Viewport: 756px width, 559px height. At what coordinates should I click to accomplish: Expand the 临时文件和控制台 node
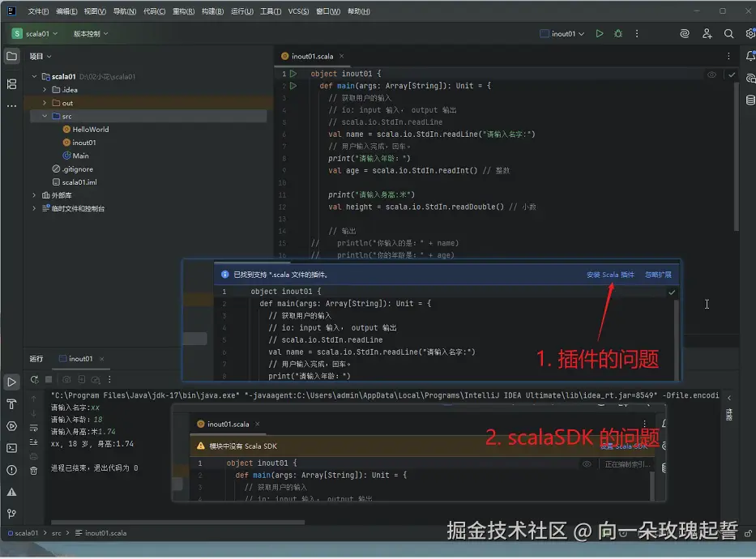(34, 209)
